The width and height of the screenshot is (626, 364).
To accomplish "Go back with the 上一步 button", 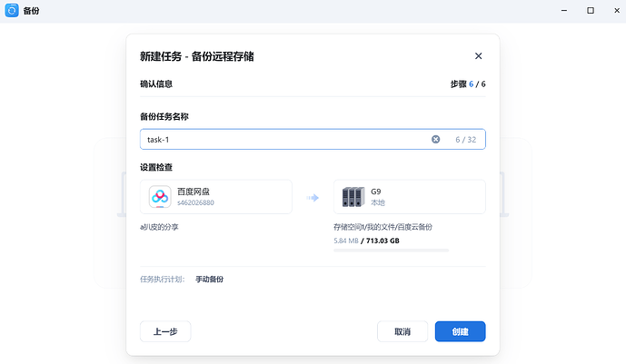I will [165, 331].
